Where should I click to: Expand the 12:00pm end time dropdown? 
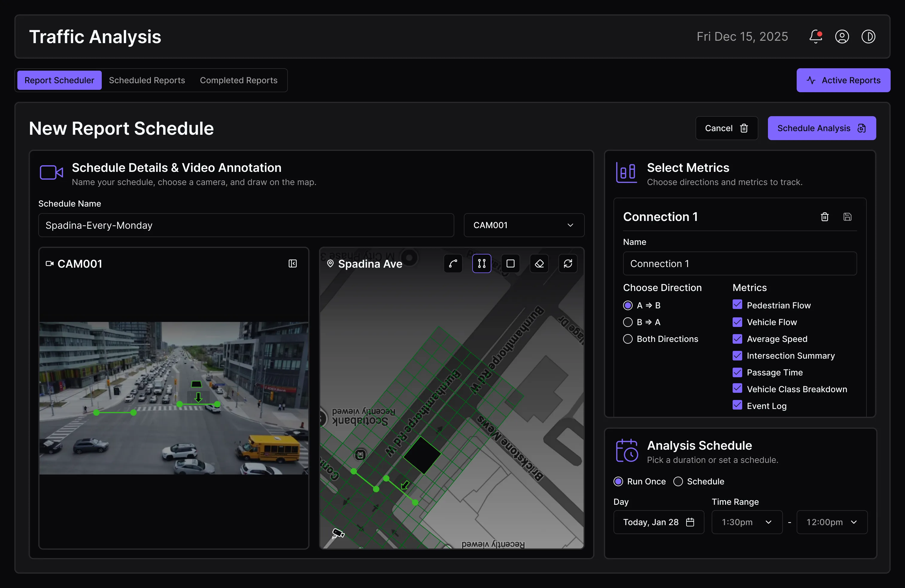(832, 522)
